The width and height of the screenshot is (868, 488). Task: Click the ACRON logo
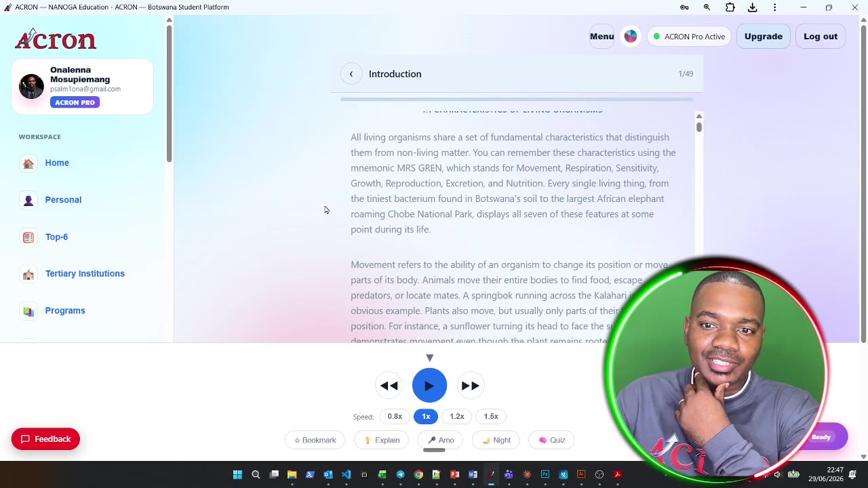coord(56,40)
